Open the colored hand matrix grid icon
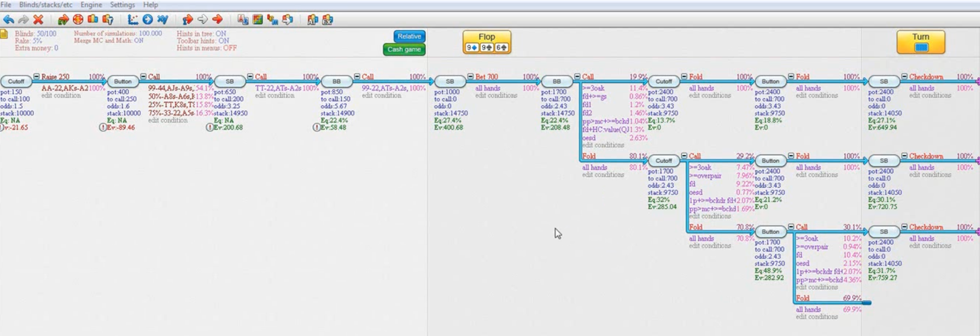Screen dimensions: 980x336 pyautogui.click(x=258, y=19)
